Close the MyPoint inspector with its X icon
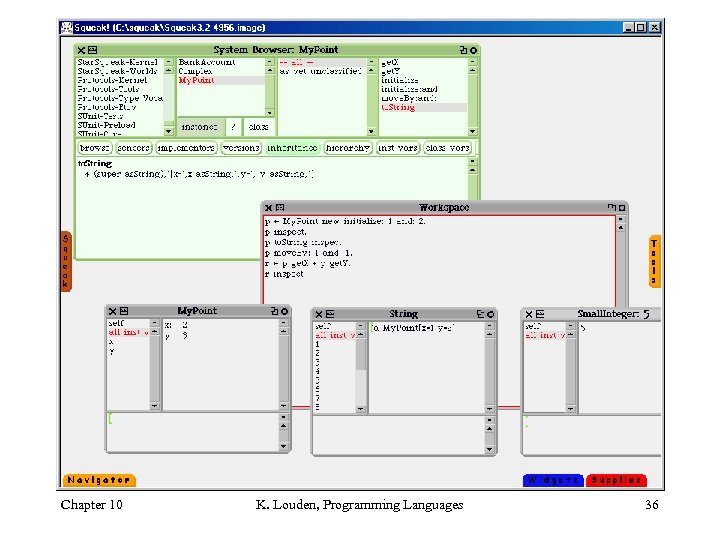This screenshot has height=540, width=720. [x=112, y=311]
